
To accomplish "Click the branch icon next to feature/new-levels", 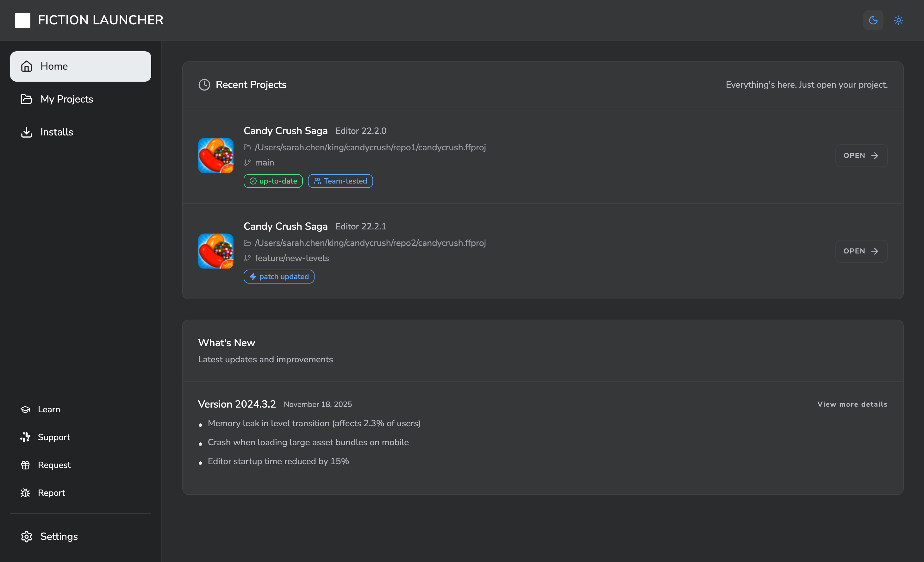I will [x=247, y=258].
